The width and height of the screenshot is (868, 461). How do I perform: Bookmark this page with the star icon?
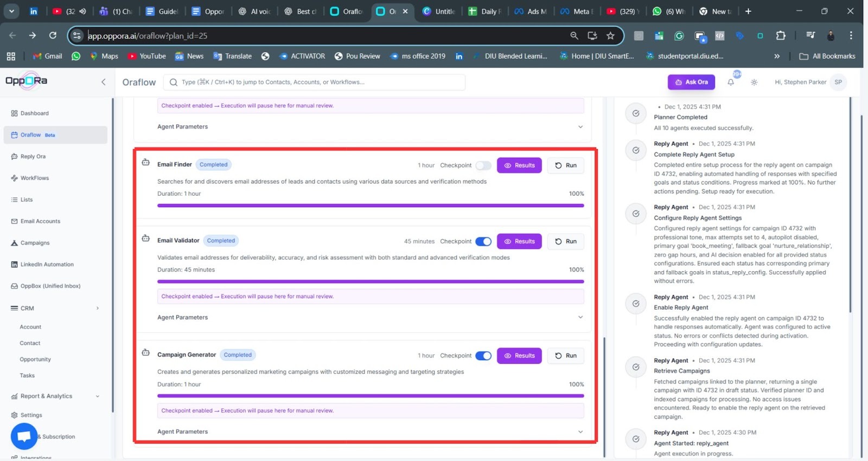[610, 36]
